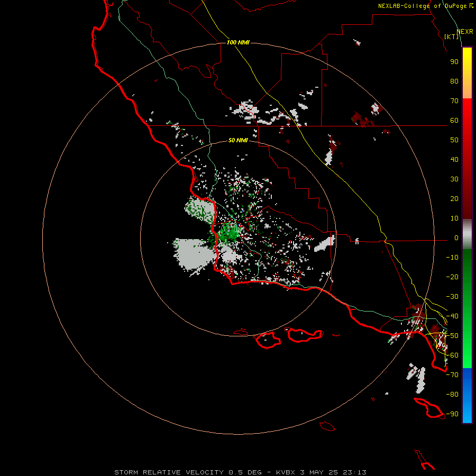Click the 40 value on the velocity scale

click(x=454, y=160)
